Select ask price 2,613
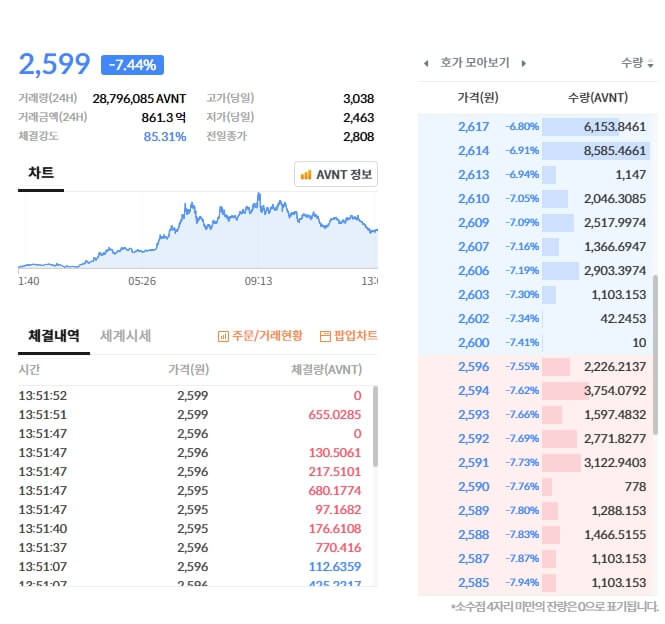Screen dimensions: 665x624 click(x=473, y=175)
